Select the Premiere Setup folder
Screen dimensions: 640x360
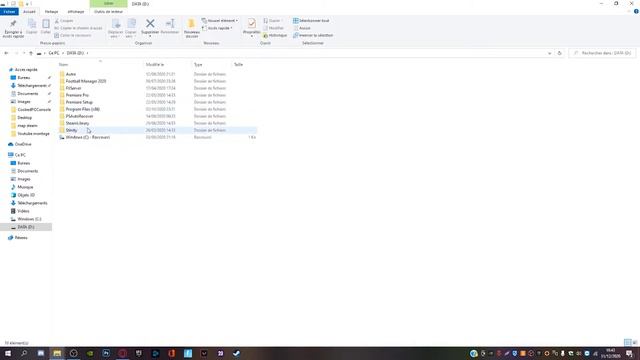(x=79, y=102)
